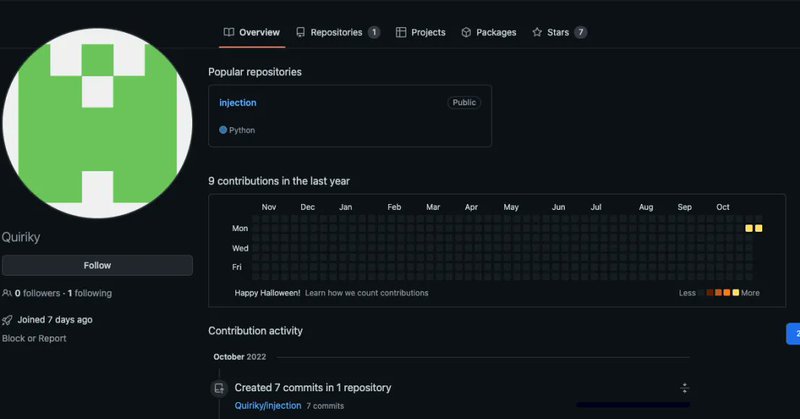Open the injection repository link

tap(238, 103)
